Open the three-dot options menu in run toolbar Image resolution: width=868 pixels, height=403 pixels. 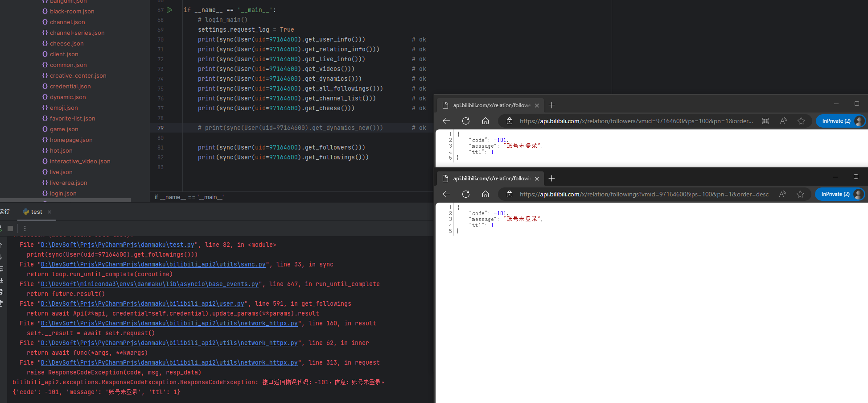25,228
